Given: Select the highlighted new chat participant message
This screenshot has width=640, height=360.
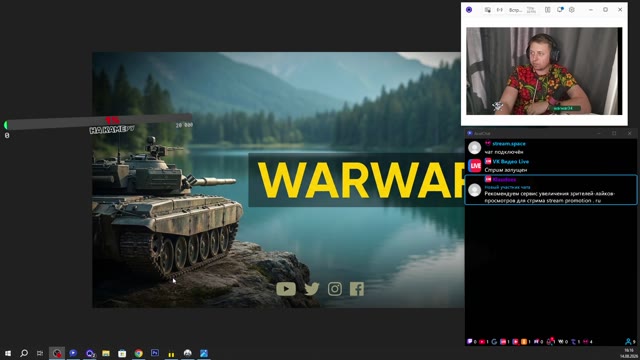Looking at the screenshot, I should click(551, 190).
